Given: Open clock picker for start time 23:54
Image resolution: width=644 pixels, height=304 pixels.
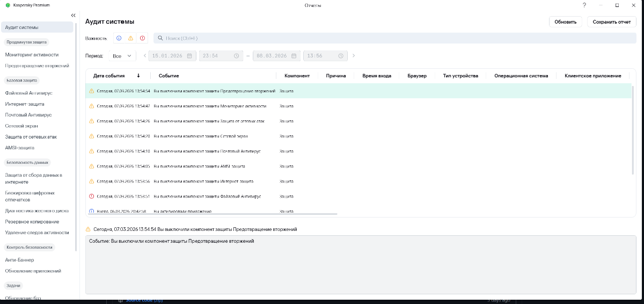Looking at the screenshot, I should [236, 56].
